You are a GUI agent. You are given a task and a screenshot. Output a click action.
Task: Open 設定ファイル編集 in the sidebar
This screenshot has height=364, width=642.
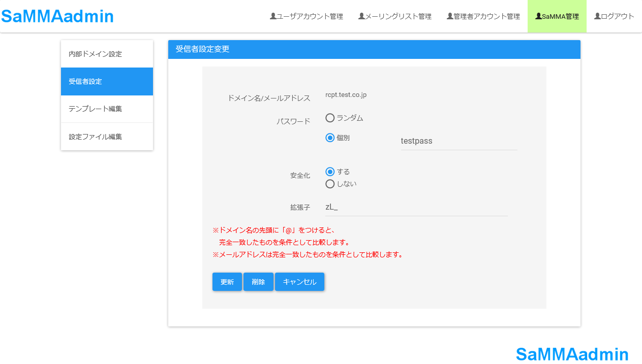tap(107, 137)
